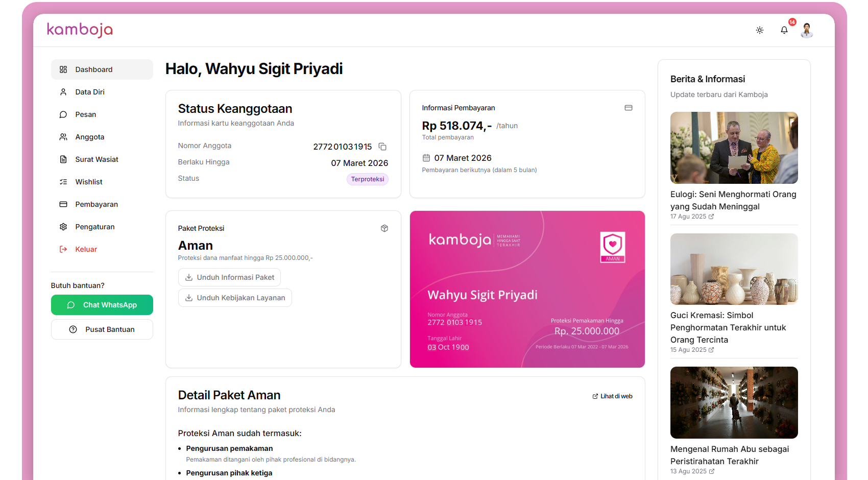Start a Chat WhatsApp conversation
The image size is (868, 480).
102,305
